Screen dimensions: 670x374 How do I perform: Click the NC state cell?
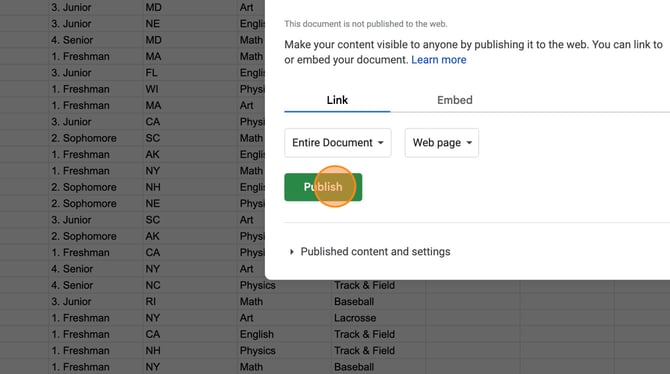[x=190, y=285]
